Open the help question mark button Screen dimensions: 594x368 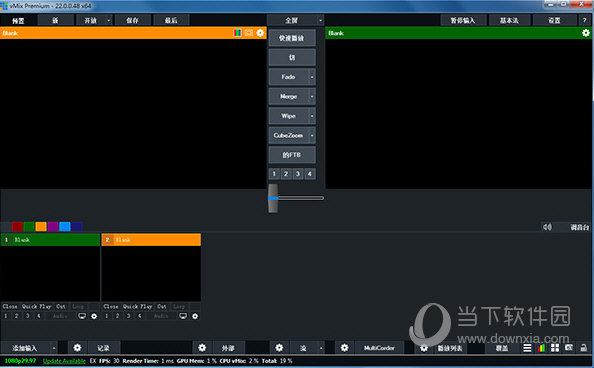[x=585, y=20]
